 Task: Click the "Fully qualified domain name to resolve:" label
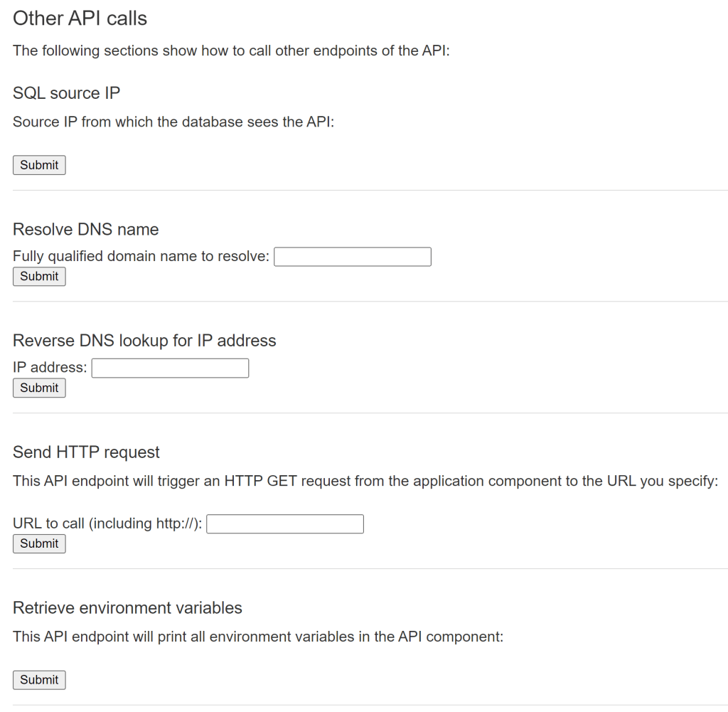click(x=141, y=256)
